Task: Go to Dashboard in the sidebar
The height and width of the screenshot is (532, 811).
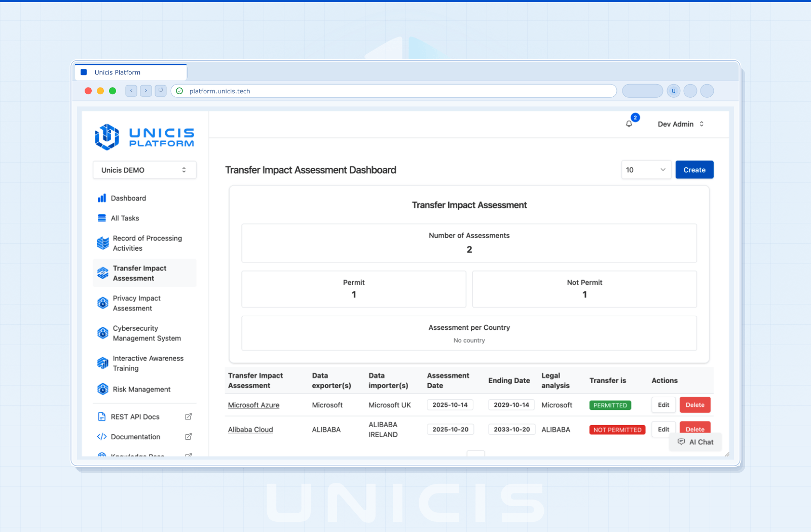Action: pyautogui.click(x=144, y=198)
